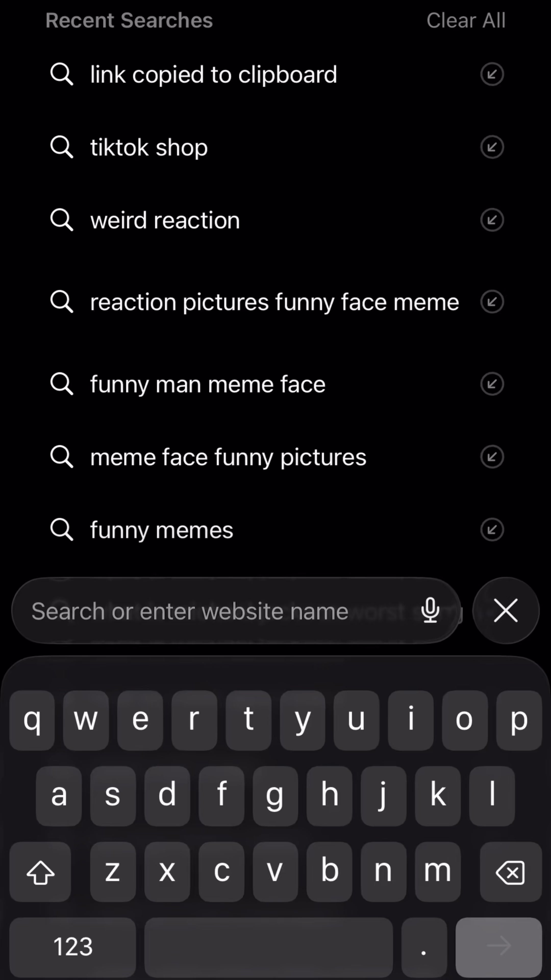This screenshot has width=551, height=980.
Task: Fill search with 'tiktok shop' arrow icon
Action: pos(492,147)
